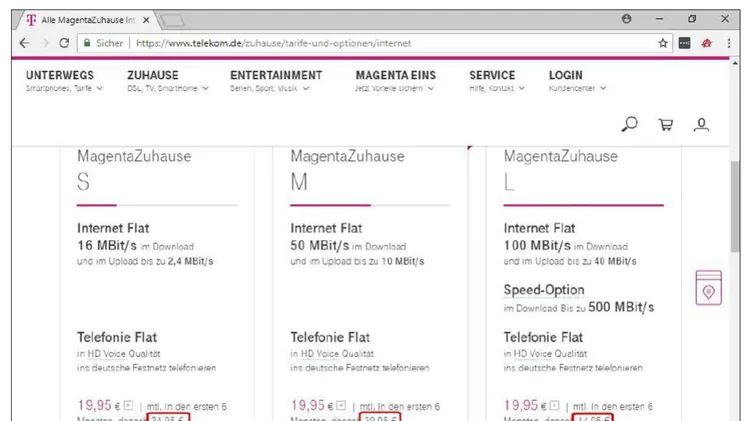Select the MagentaZuhause M tariff title
Viewport: 750px width, 421px height.
click(347, 169)
